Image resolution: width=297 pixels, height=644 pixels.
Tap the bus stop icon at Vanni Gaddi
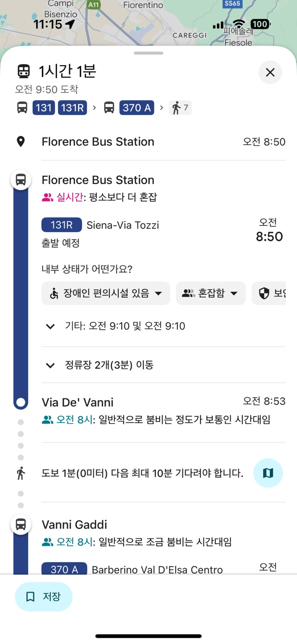[x=21, y=524]
